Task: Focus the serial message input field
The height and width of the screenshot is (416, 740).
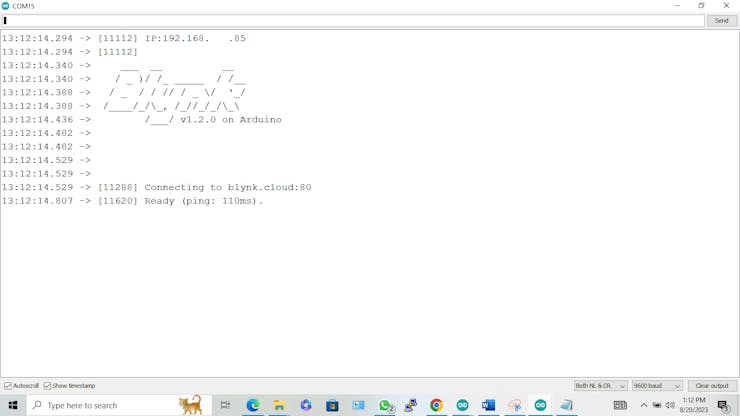Action: click(353, 21)
